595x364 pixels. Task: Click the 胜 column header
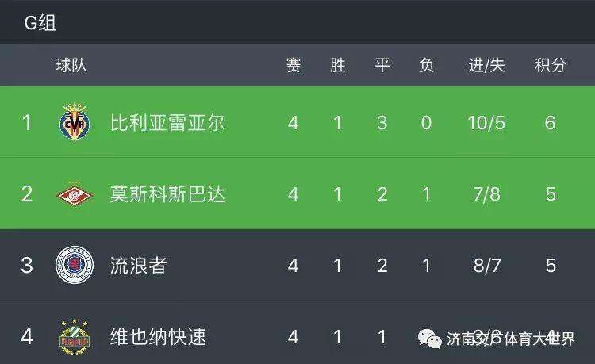[x=338, y=65]
